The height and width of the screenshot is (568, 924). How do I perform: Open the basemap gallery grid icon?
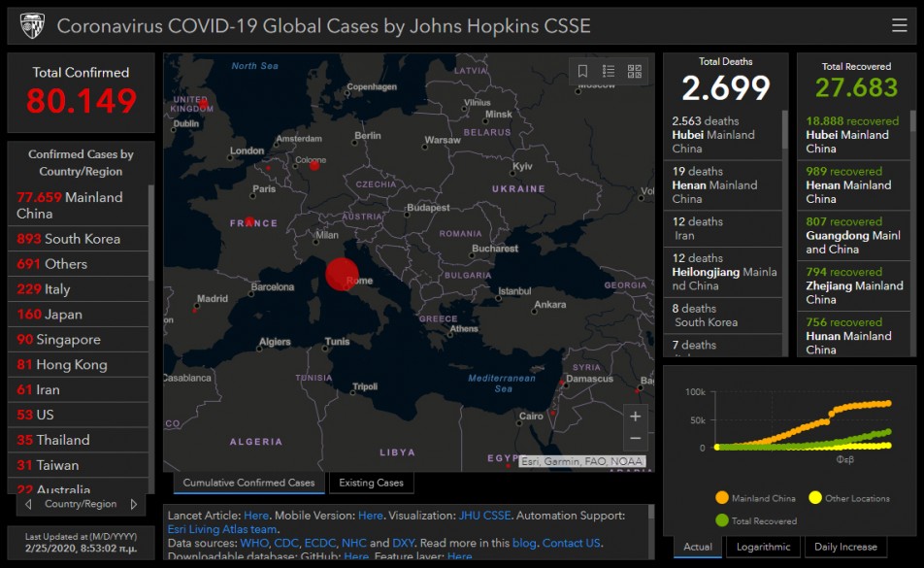634,71
